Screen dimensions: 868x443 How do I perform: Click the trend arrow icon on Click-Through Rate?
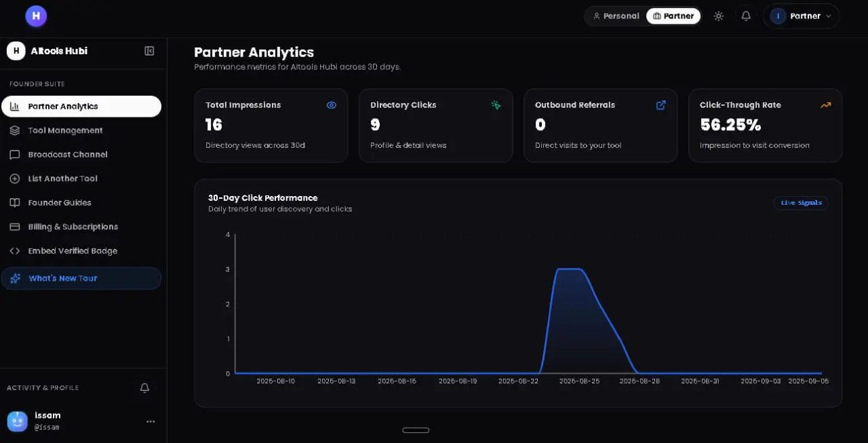pos(825,105)
